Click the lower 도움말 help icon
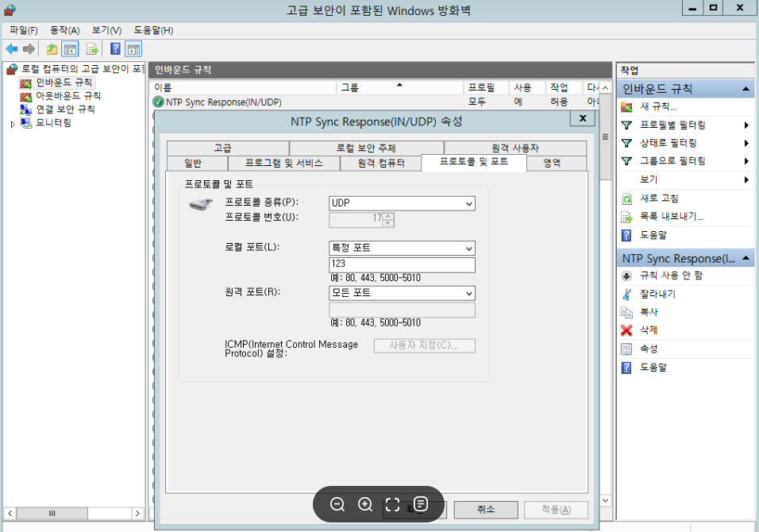This screenshot has width=759, height=532. [627, 368]
